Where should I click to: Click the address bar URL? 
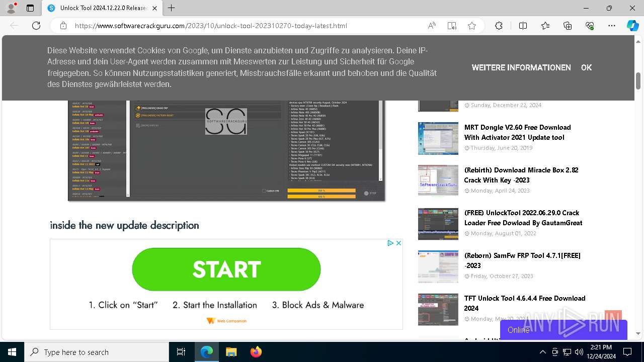[x=211, y=26]
